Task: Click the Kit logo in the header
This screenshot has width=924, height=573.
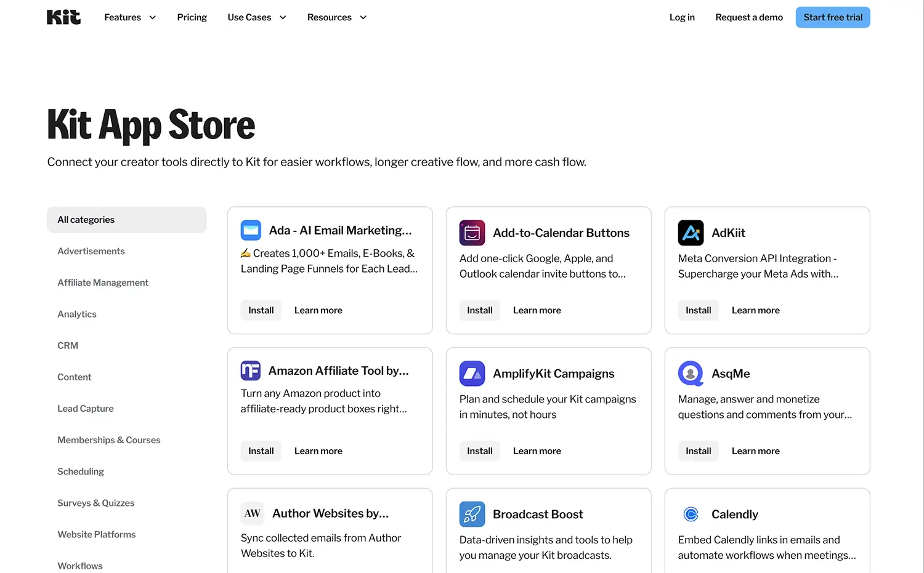Action: point(63,17)
